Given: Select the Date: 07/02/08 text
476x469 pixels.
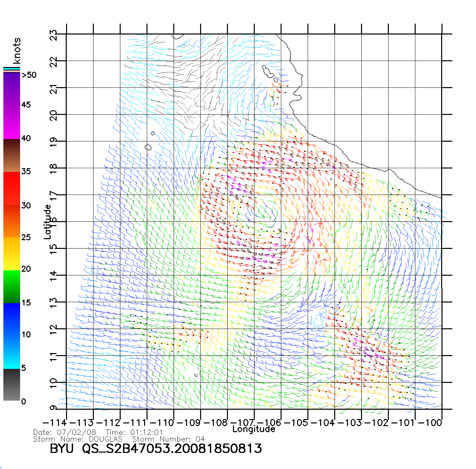Looking at the screenshot, I should point(65,432).
